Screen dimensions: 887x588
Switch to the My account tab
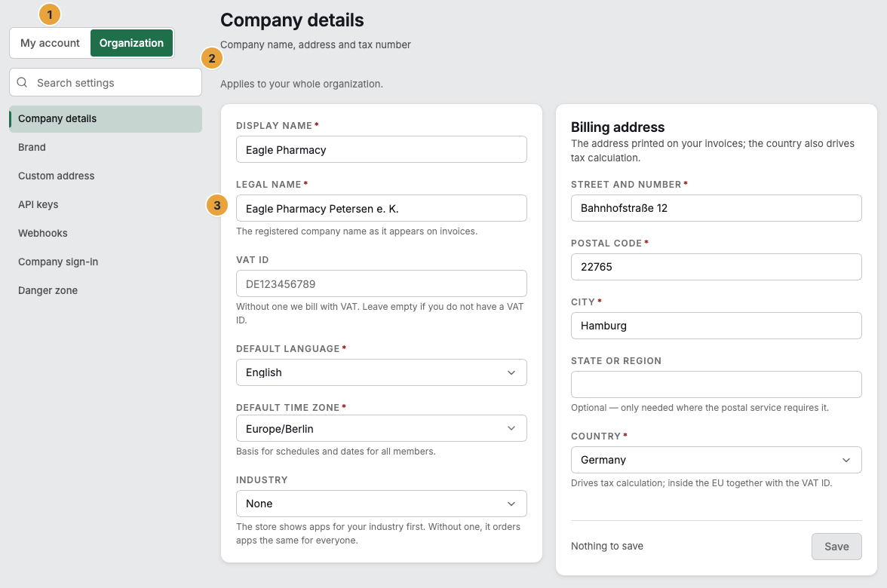(50, 43)
